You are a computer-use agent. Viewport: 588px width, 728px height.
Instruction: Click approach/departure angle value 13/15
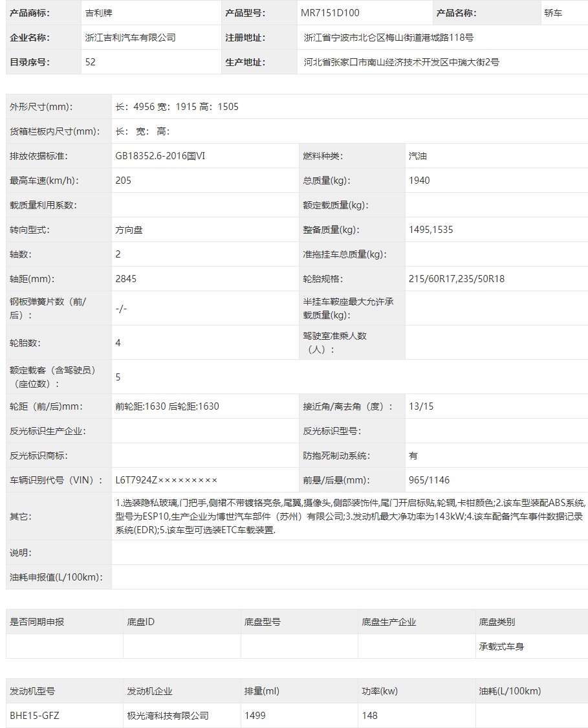(421, 406)
